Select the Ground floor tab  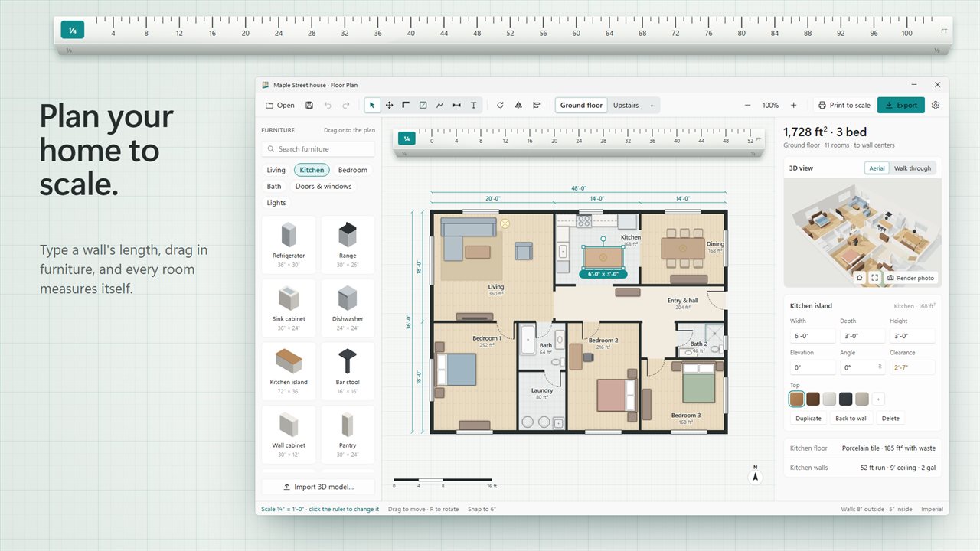tap(582, 106)
